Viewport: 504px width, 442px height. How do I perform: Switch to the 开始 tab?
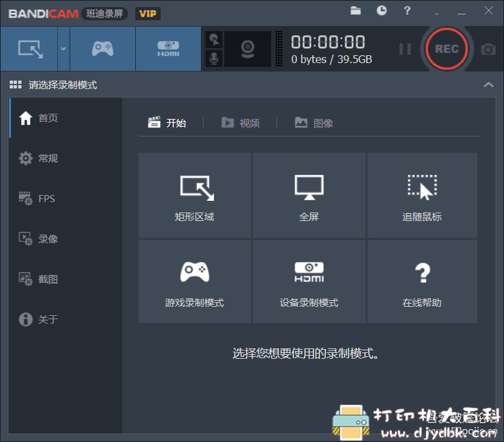click(x=167, y=123)
